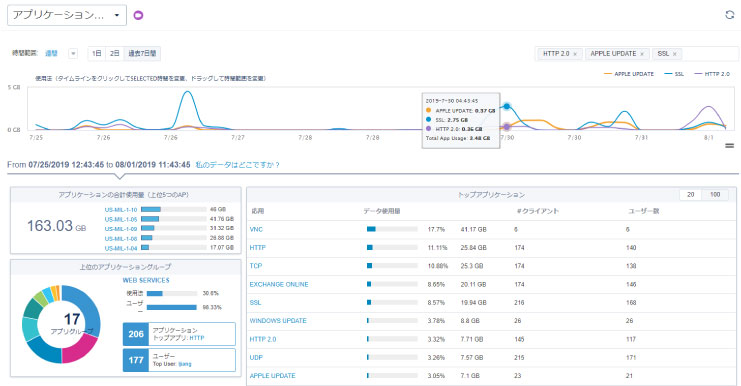This screenshot has width=741, height=386.
Task: Open access point US-MIL-1-10
Action: pos(121,210)
